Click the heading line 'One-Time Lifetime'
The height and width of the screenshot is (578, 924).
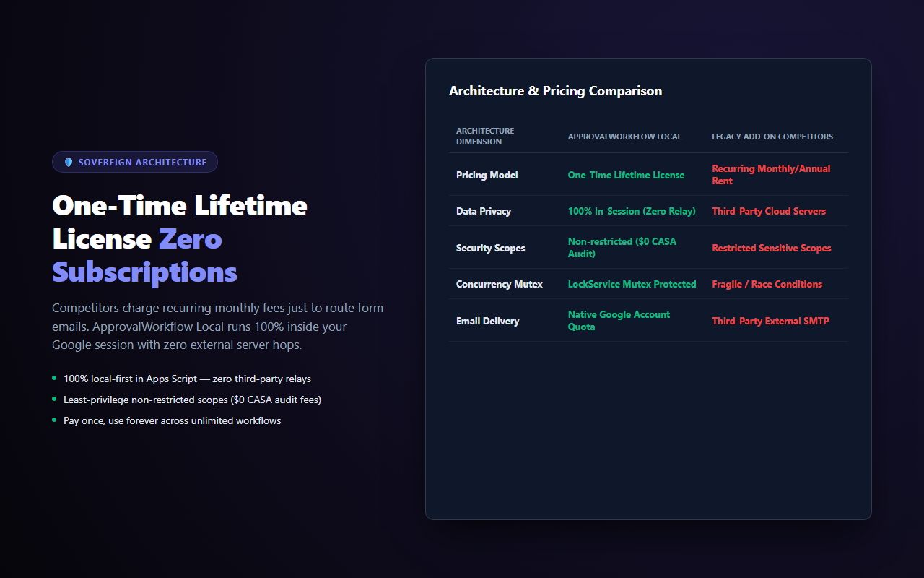(180, 206)
